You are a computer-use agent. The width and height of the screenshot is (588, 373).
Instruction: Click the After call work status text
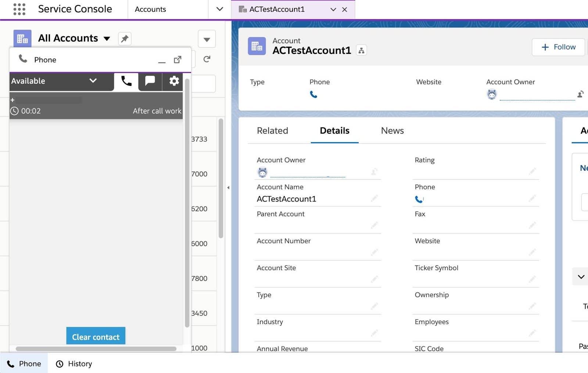coord(157,111)
